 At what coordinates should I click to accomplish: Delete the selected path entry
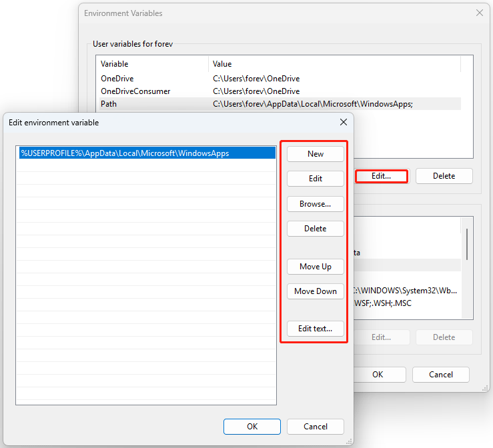316,229
